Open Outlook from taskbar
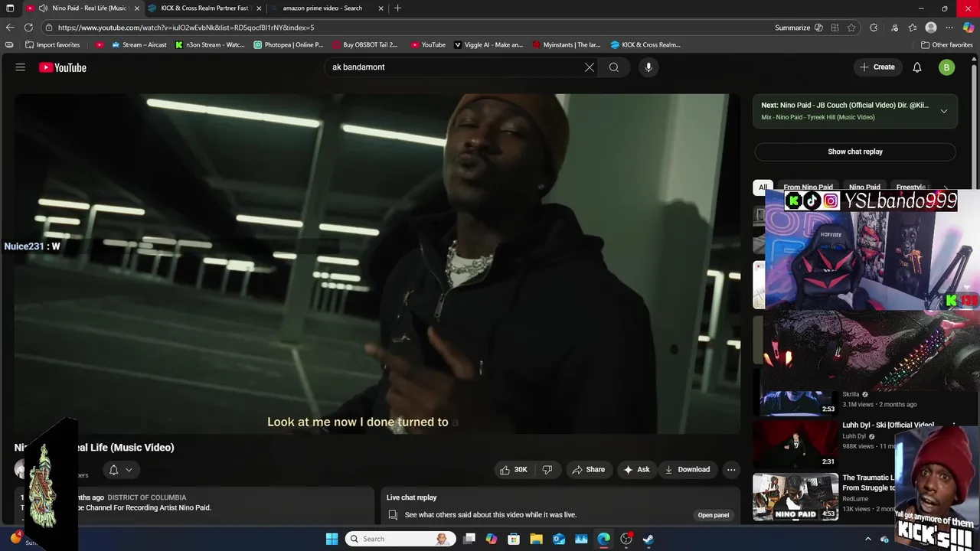 (559, 539)
